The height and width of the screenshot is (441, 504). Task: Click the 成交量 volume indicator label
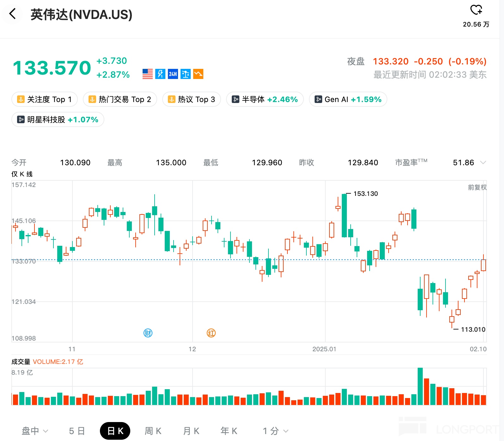[x=21, y=362]
